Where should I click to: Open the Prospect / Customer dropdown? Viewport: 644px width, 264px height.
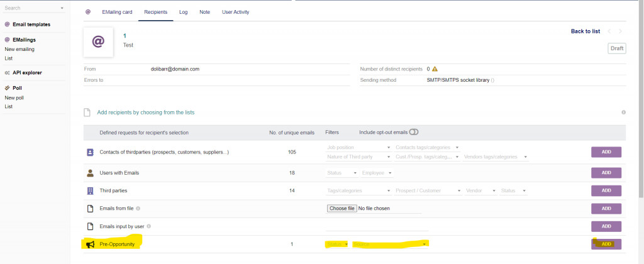coord(428,190)
